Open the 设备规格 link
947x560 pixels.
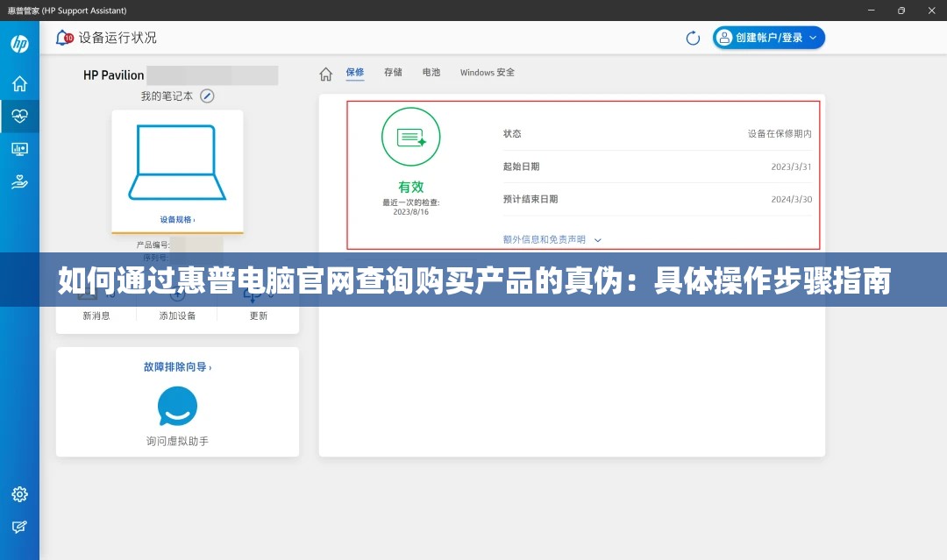point(177,220)
